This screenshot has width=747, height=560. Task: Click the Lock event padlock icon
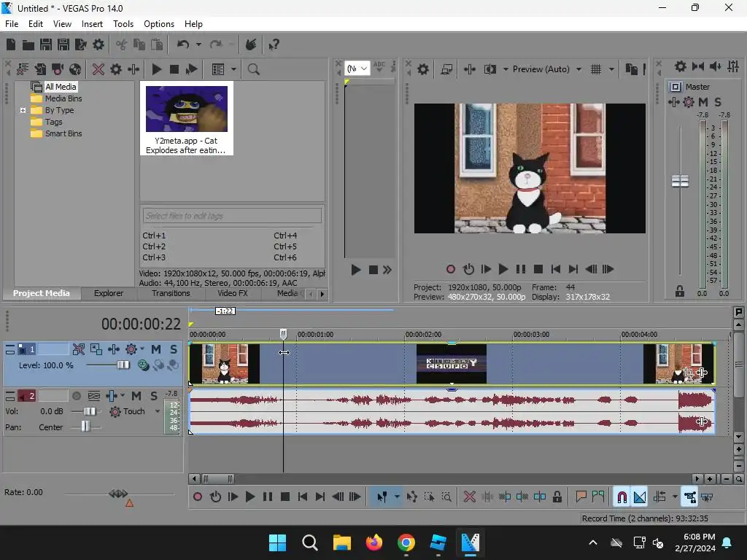557,497
